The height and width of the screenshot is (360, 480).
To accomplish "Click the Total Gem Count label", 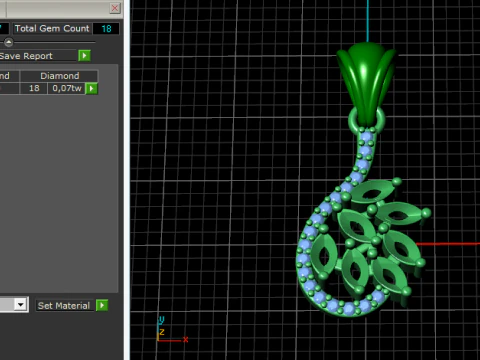I will coord(52,29).
